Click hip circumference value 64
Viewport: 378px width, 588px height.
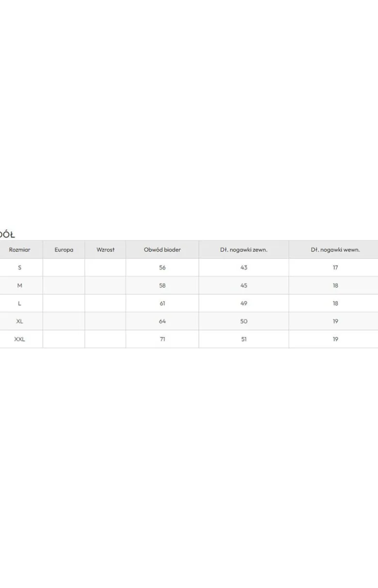pyautogui.click(x=162, y=321)
